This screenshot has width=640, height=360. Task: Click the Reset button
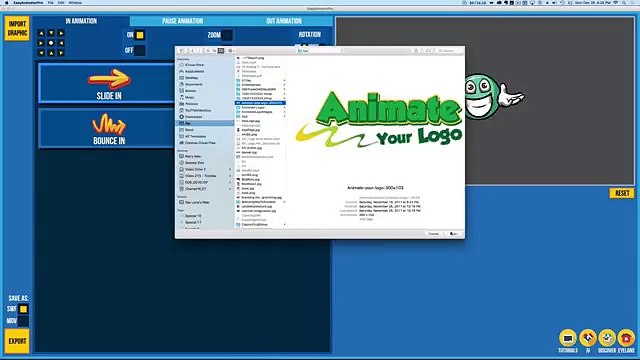click(x=622, y=193)
